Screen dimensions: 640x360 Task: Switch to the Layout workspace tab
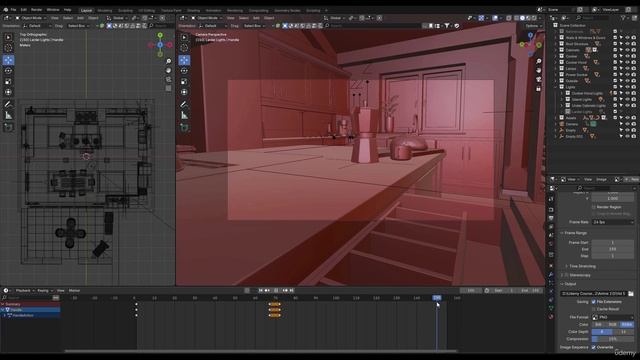(x=87, y=10)
